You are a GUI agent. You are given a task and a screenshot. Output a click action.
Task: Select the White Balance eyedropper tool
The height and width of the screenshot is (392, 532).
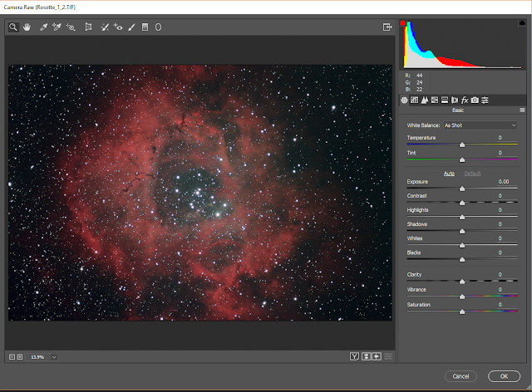tap(42, 27)
